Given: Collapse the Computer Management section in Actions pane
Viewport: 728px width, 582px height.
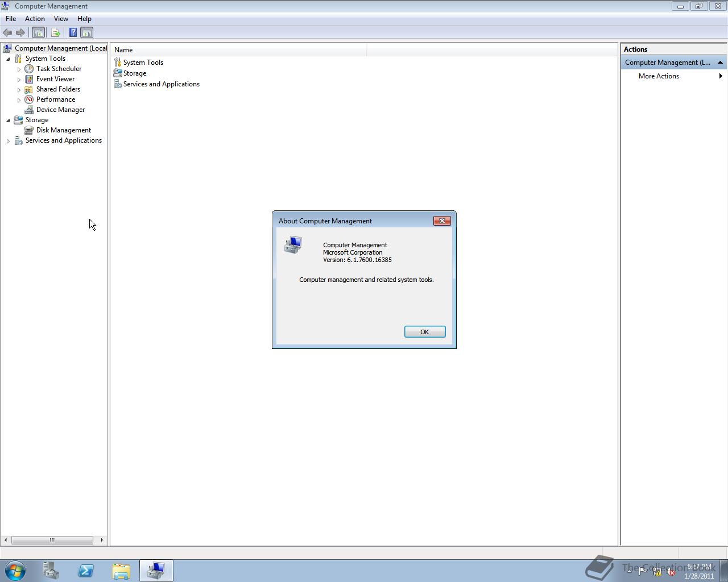Looking at the screenshot, I should pos(720,63).
